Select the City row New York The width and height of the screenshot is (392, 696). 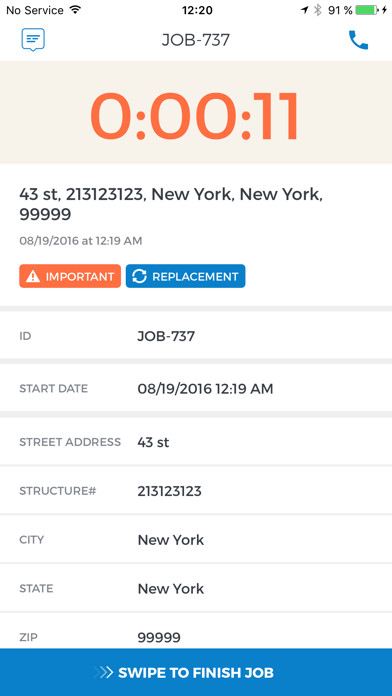tap(196, 540)
